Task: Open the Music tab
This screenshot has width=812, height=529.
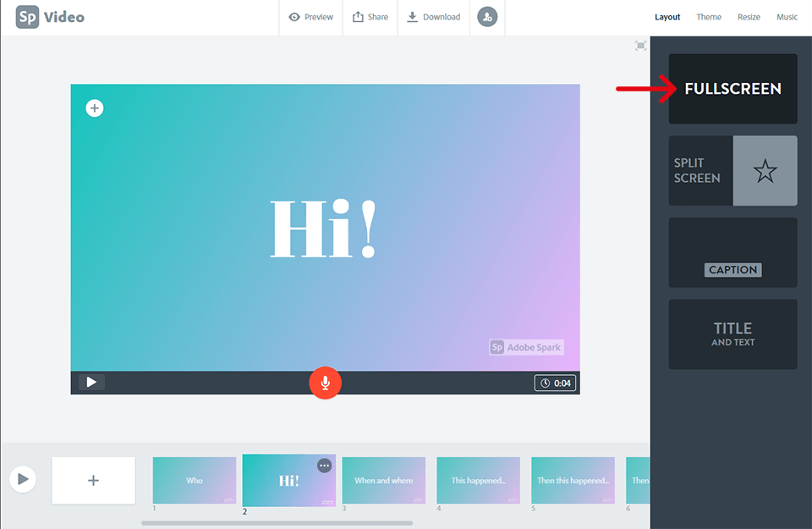Action: (787, 17)
